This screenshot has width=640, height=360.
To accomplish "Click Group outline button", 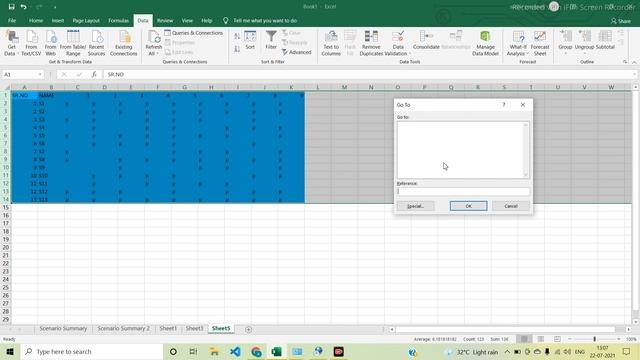I will coord(565,41).
